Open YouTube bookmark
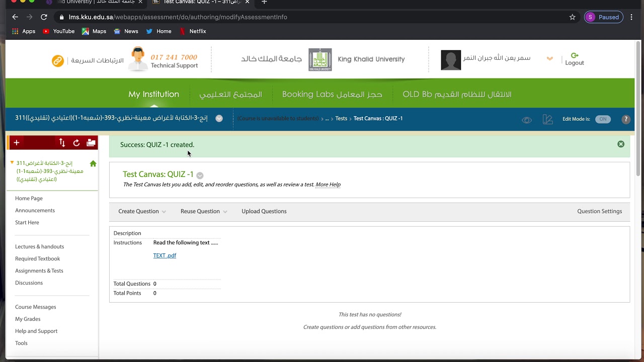 pyautogui.click(x=59, y=31)
